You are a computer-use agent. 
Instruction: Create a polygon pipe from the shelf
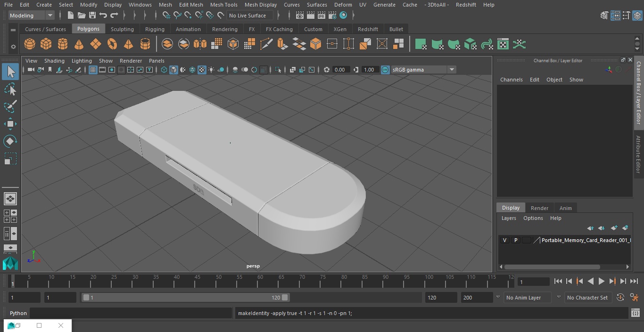point(145,44)
